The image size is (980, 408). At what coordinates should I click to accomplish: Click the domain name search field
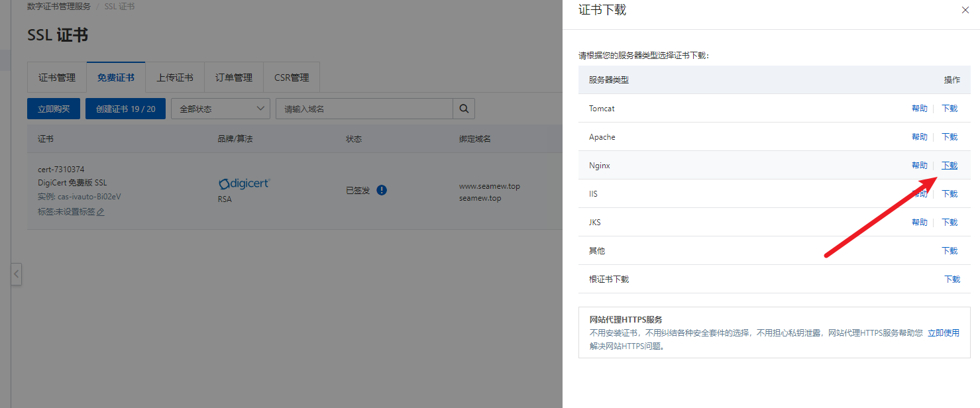pyautogui.click(x=364, y=109)
